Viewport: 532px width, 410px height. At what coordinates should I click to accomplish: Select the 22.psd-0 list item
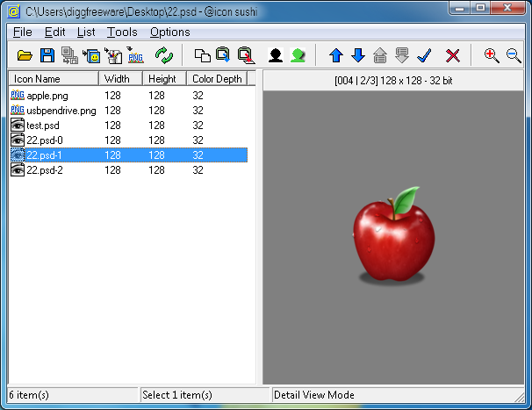pyautogui.click(x=128, y=140)
